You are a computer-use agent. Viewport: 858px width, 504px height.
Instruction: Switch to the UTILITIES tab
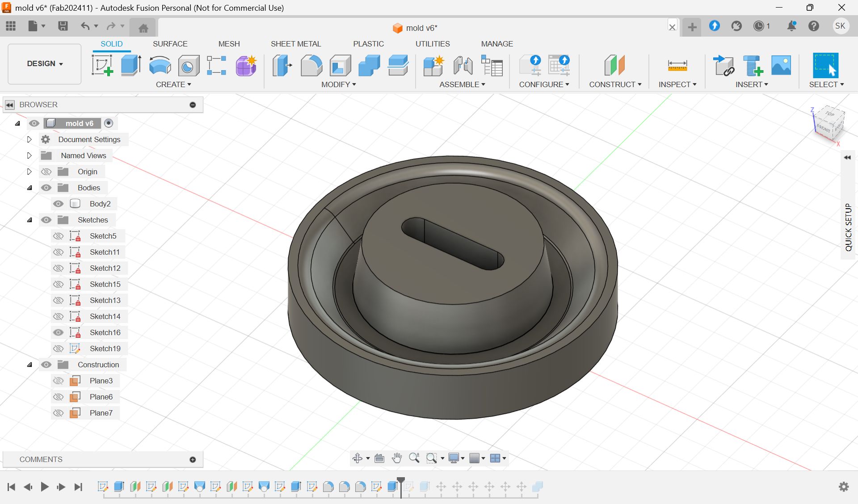433,44
